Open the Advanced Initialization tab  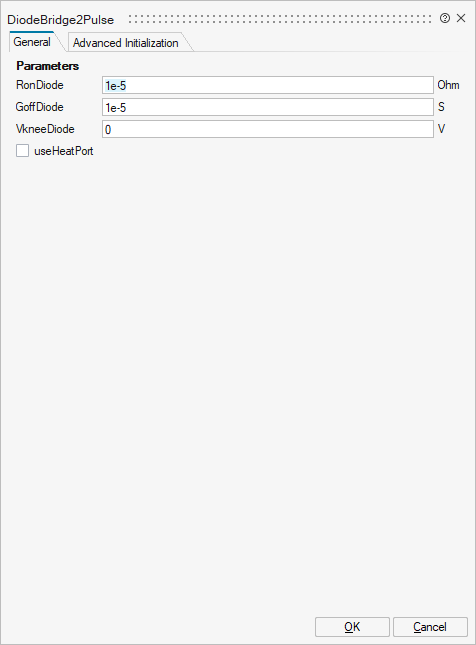pos(125,43)
